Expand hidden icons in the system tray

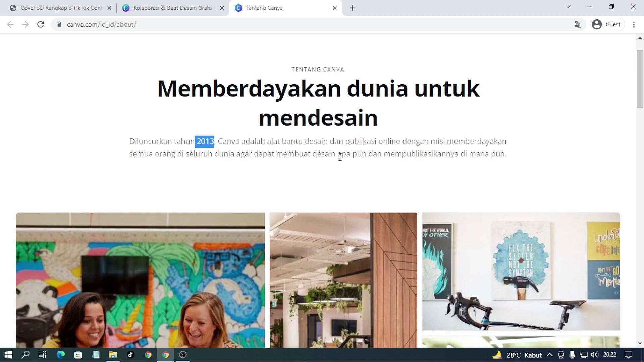[549, 355]
